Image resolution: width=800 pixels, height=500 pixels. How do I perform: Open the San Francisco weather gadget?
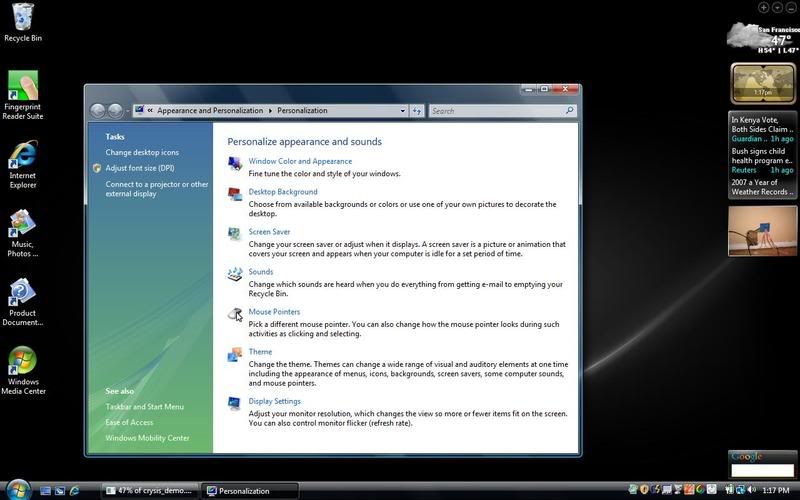(763, 37)
